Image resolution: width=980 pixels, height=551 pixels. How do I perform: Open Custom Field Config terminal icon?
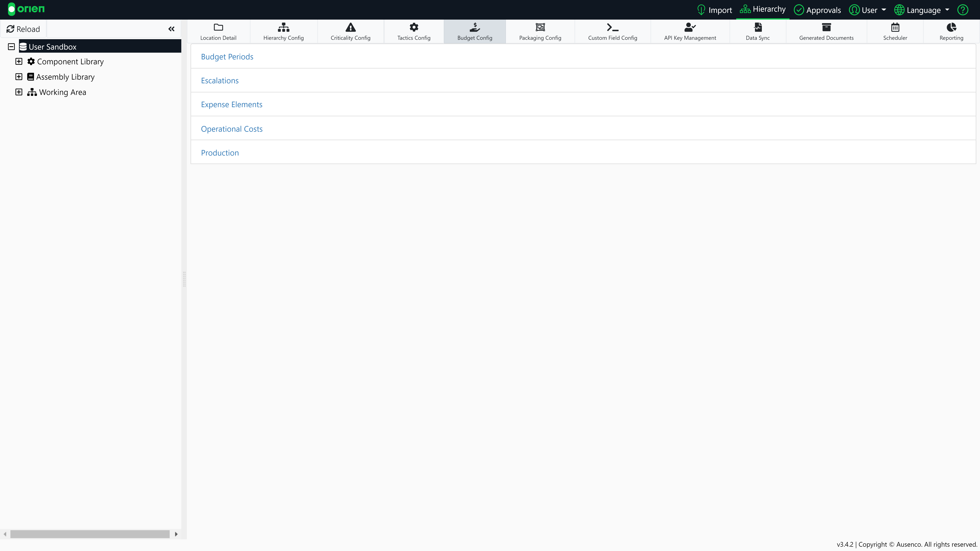612,27
